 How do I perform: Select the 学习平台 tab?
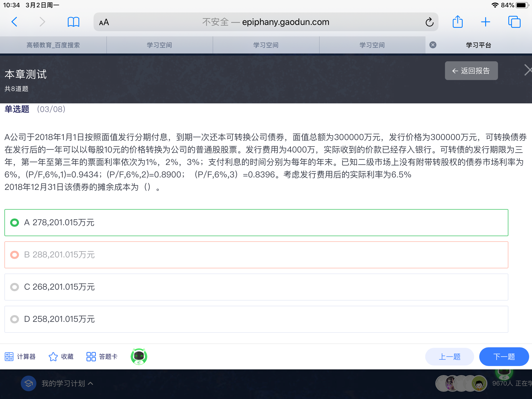coord(479,45)
